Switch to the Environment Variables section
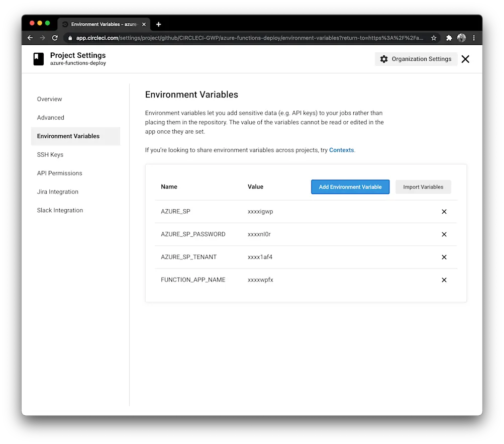This screenshot has height=444, width=504. click(68, 136)
